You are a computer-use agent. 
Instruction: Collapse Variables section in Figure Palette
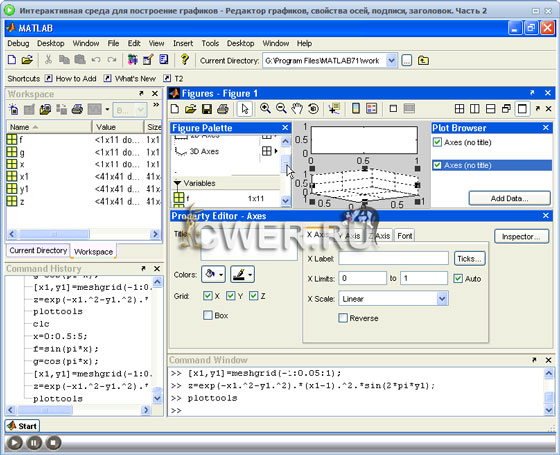click(178, 183)
